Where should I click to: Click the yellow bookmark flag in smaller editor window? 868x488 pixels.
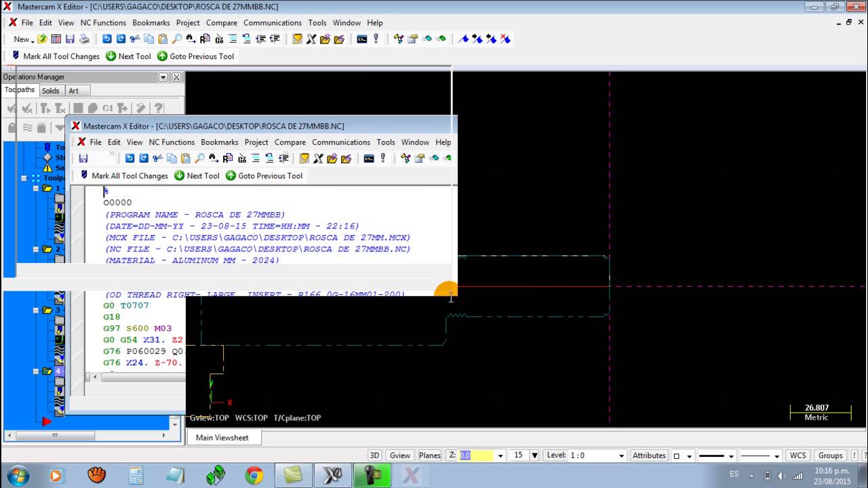pyautogui.click(x=304, y=159)
